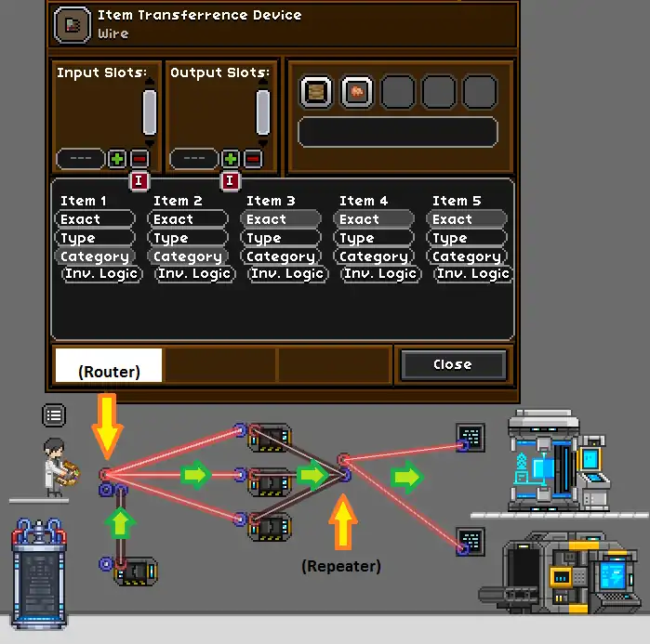The width and height of the screenshot is (650, 644).
Task: Toggle Type matching for Item 2
Action: coord(187,238)
